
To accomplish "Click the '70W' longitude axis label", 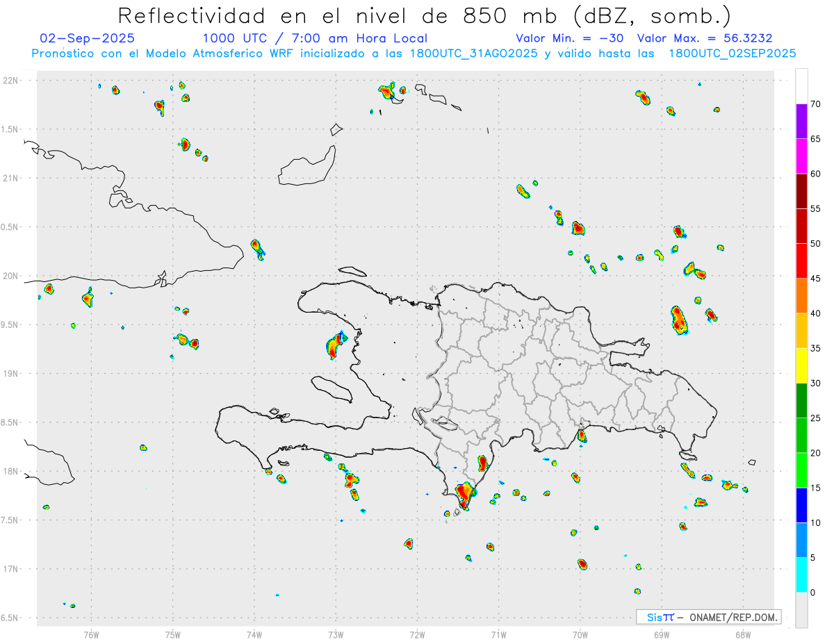I will (x=580, y=634).
